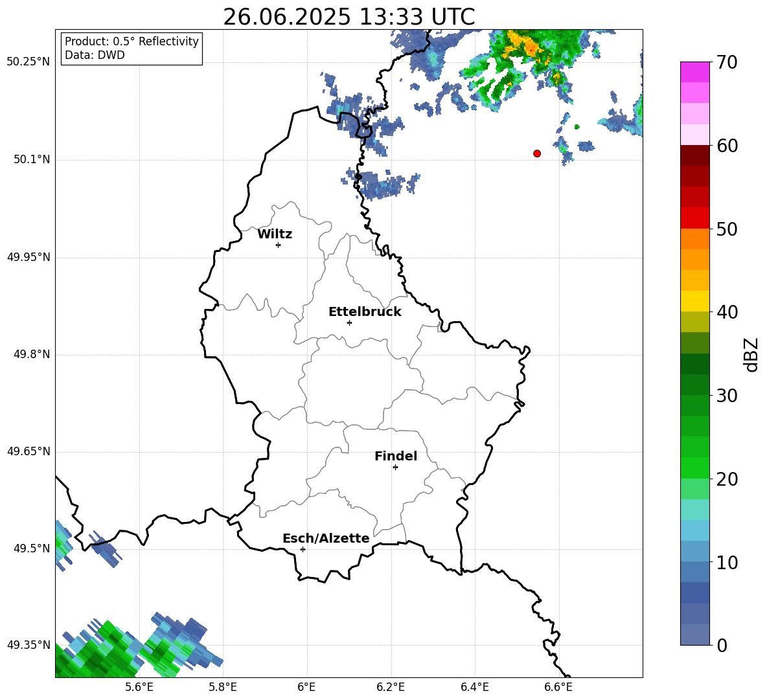767x700 pixels.
Task: Click the Ettelbruck city label
Action: click(x=365, y=312)
